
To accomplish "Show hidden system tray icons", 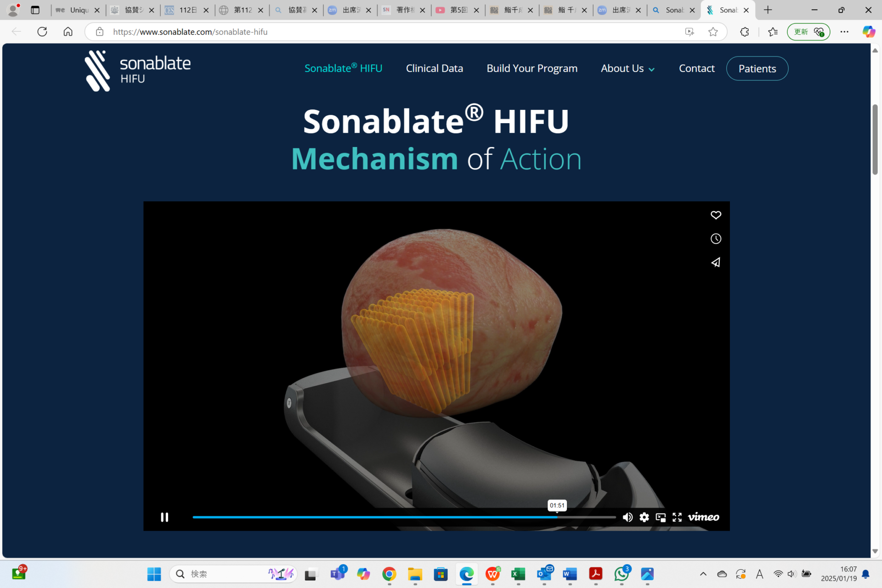I will click(x=703, y=574).
